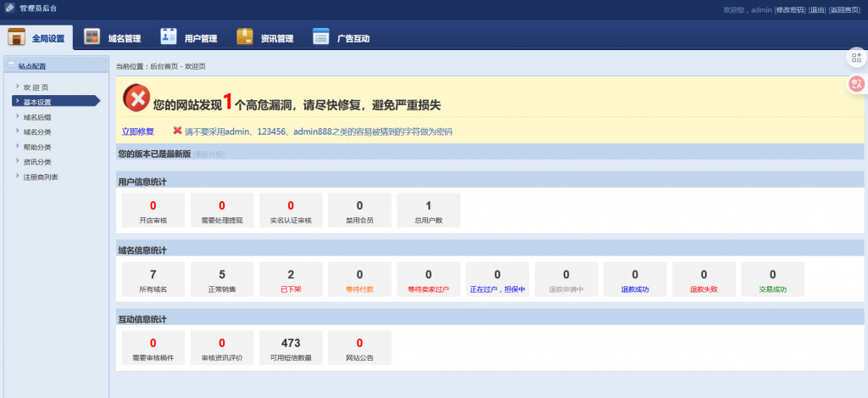Screen dimensions: 868x398
Task: Open 帮助分类 in the sidebar
Action: pyautogui.click(x=37, y=147)
